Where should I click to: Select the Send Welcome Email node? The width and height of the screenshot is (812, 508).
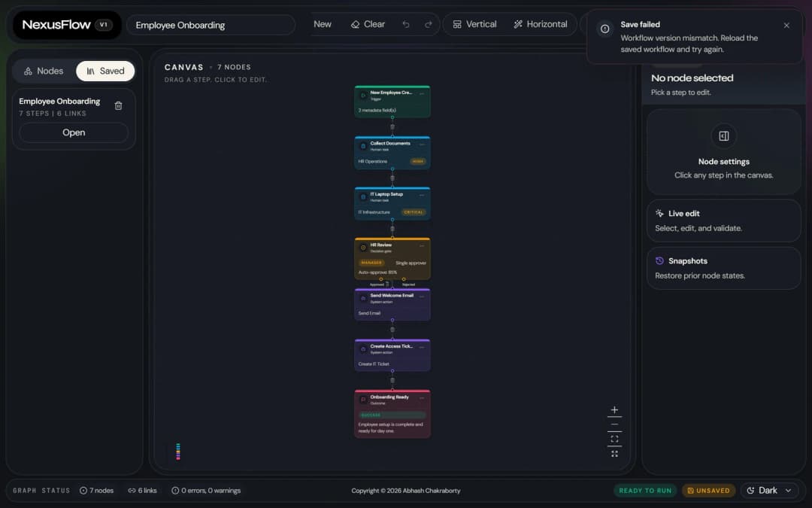pyautogui.click(x=392, y=304)
